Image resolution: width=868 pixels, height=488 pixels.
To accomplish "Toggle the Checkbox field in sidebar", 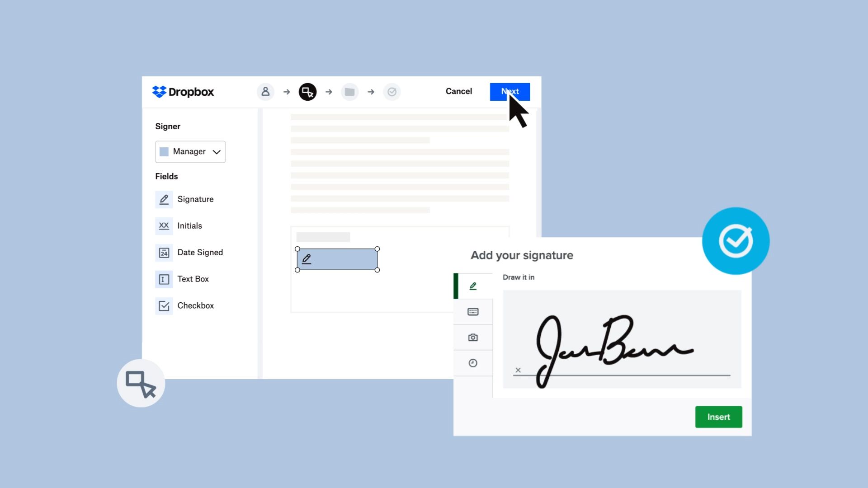I will [185, 305].
